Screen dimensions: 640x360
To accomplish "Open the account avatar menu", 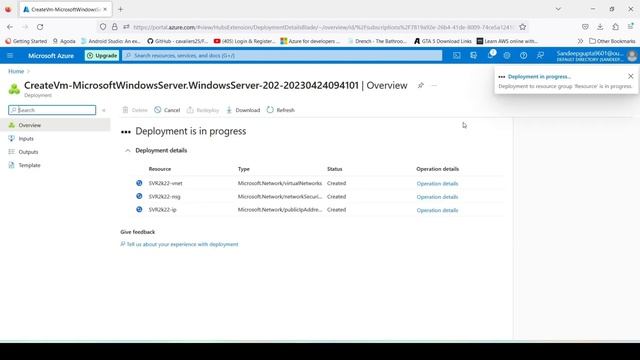I will (x=632, y=56).
